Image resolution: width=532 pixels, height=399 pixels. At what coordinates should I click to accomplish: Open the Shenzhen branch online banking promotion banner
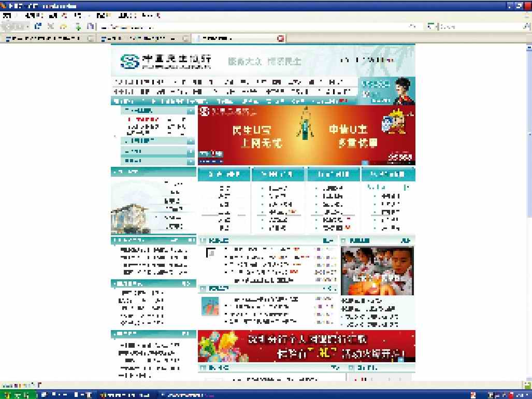(306, 346)
